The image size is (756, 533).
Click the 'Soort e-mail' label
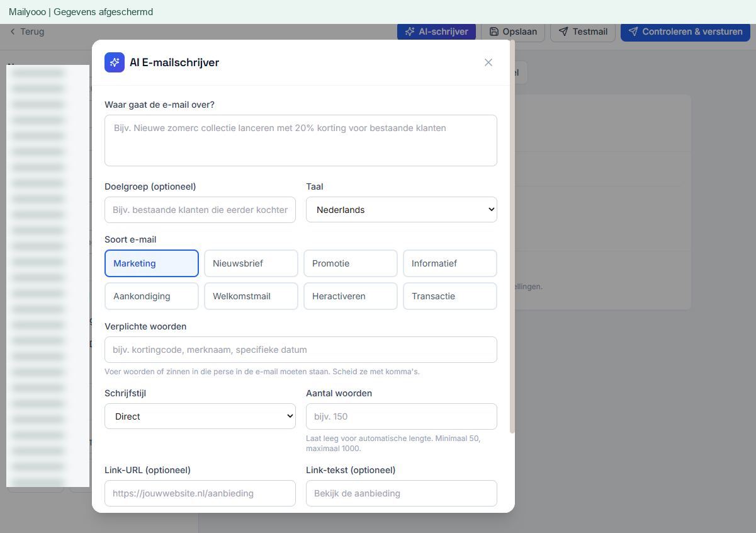[x=130, y=239]
